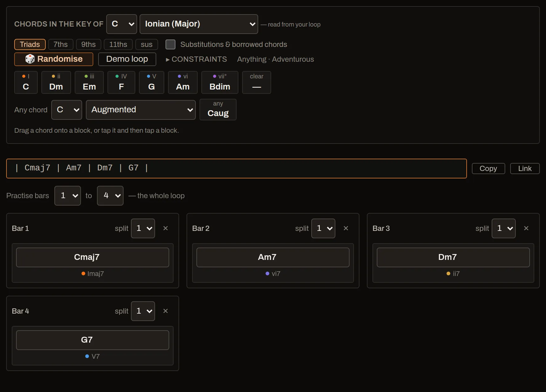Delete Bar 3 using the × icon
Screen dimensions: 546x392
click(x=526, y=228)
